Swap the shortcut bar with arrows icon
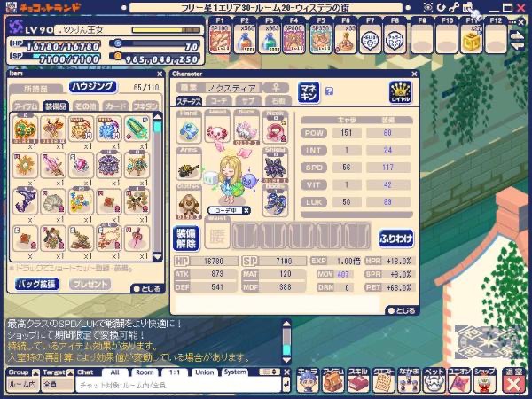Viewport: 532px width, 399px height. [518, 41]
